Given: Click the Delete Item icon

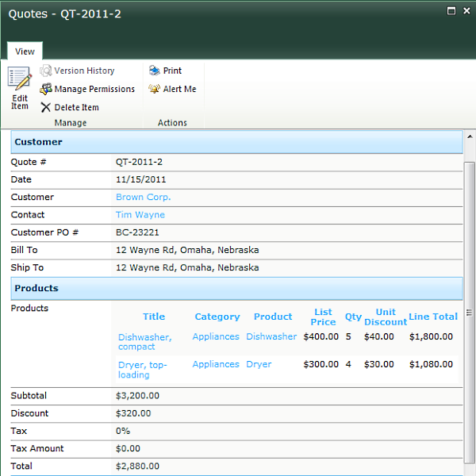Looking at the screenshot, I should click(46, 107).
